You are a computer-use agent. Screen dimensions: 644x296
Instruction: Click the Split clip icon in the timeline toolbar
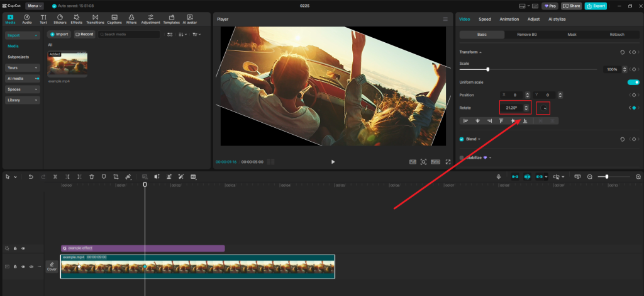tap(55, 177)
